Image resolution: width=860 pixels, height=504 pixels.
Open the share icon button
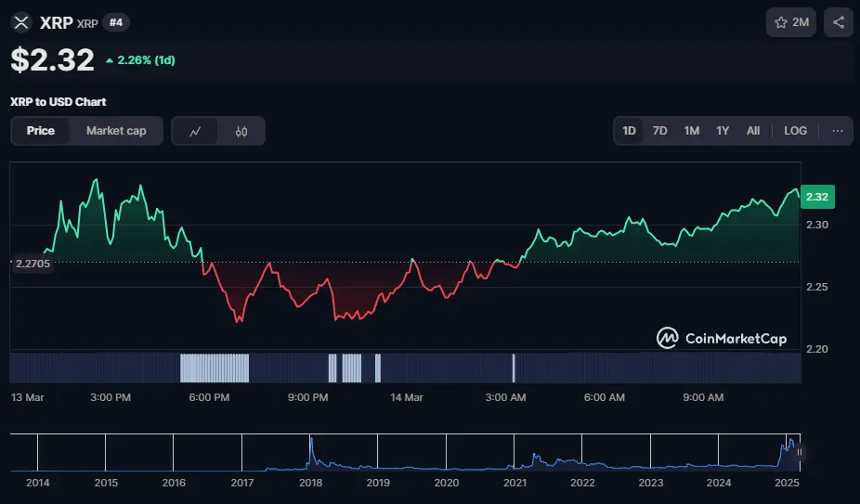tap(838, 22)
